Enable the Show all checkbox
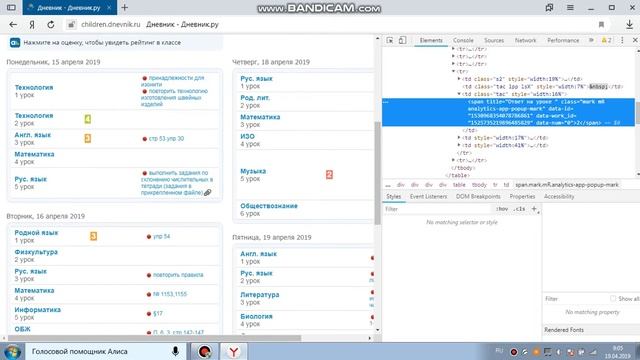Image resolution: width=640 pixels, height=360 pixels. click(613, 299)
